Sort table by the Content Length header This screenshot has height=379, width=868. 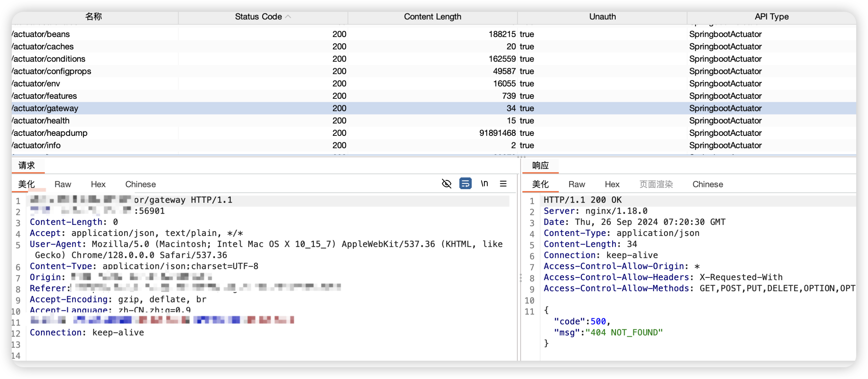(x=432, y=16)
